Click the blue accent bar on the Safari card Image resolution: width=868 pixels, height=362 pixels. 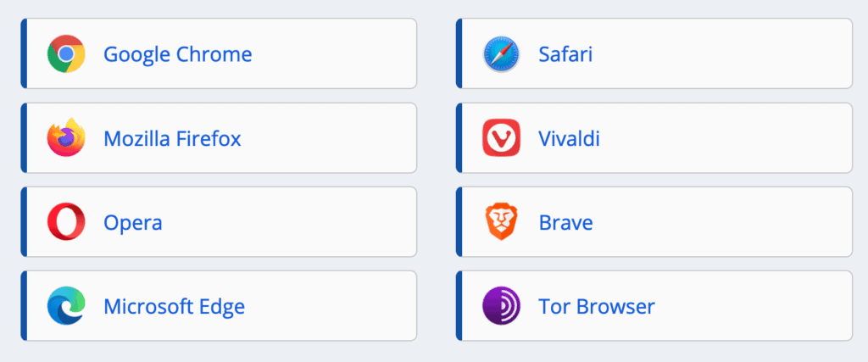[x=459, y=53]
